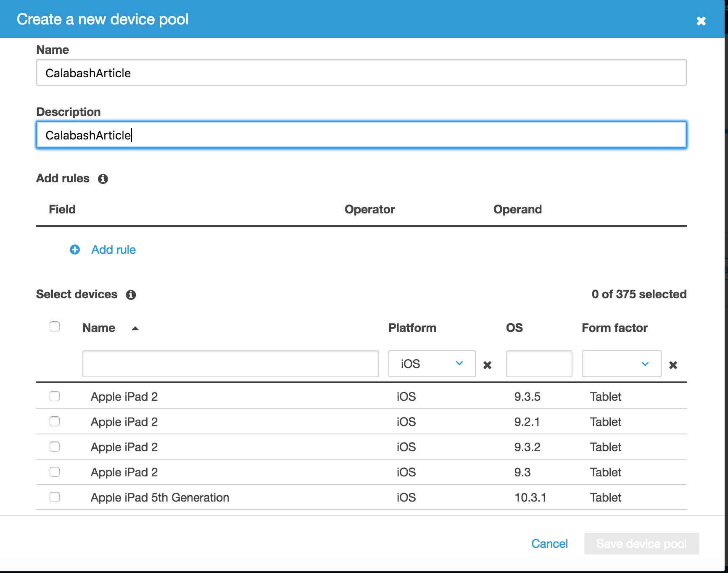Screen dimensions: 728x573
Task: Expand the Form factor filter dropdown
Action: (621, 364)
